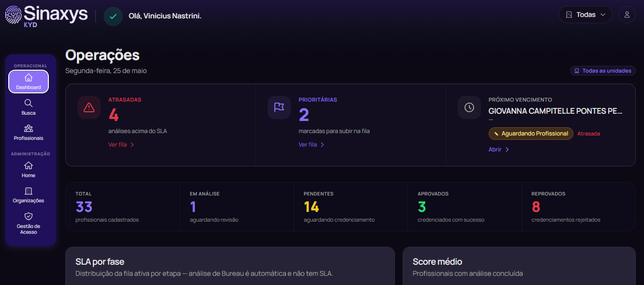The height and width of the screenshot is (285, 644).
Task: Navigate to Home under Administração
Action: 29,169
